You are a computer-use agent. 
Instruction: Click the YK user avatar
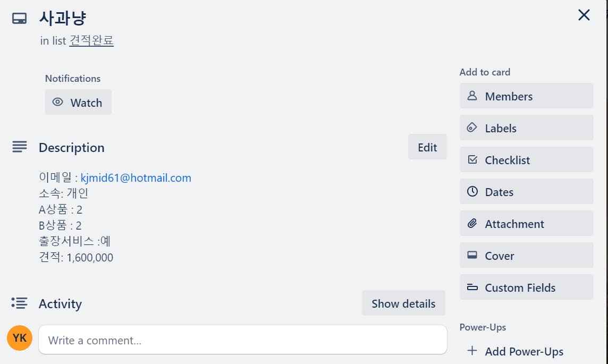(x=20, y=338)
